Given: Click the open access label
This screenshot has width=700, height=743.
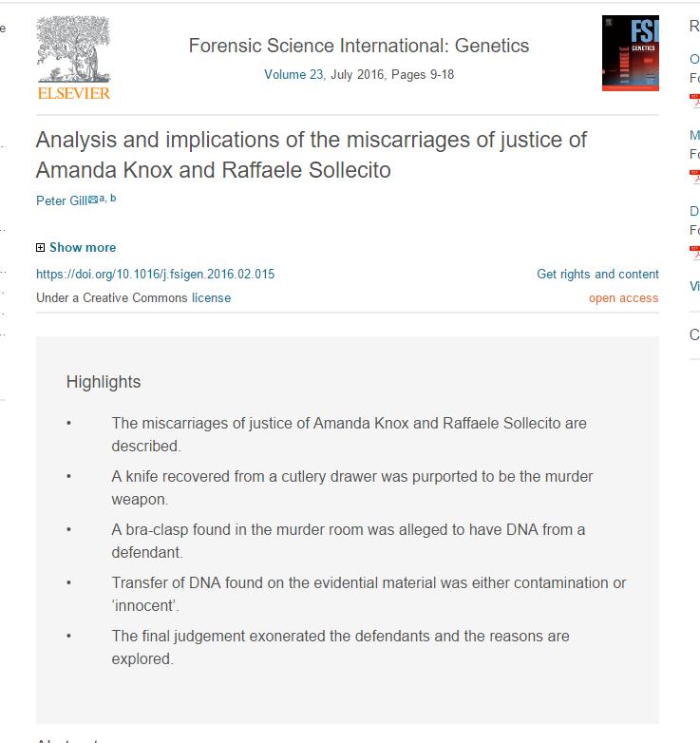Looking at the screenshot, I should pos(624,298).
